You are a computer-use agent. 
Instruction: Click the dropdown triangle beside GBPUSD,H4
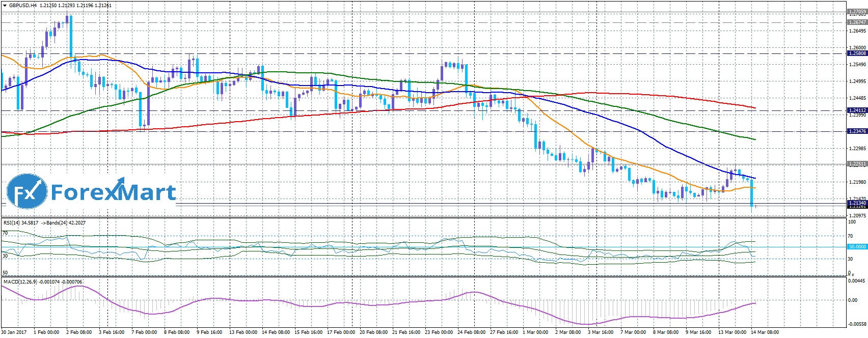(x=4, y=5)
